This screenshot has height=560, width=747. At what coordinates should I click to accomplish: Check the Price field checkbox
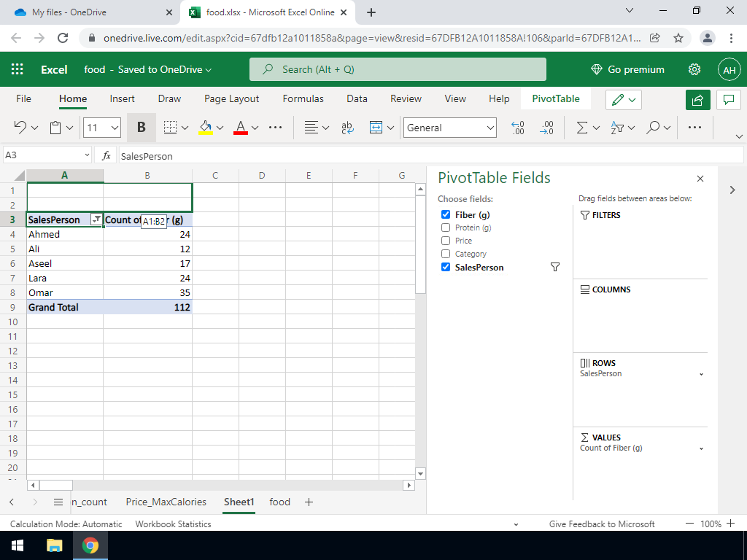446,241
